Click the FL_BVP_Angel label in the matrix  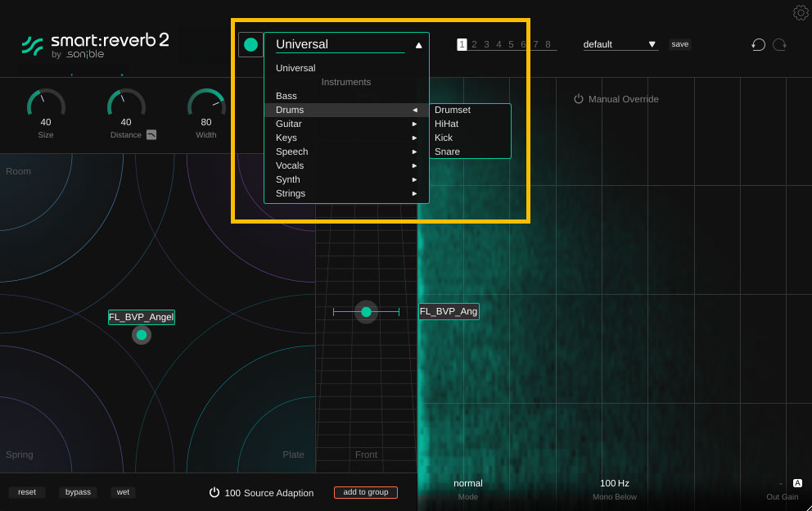click(142, 317)
